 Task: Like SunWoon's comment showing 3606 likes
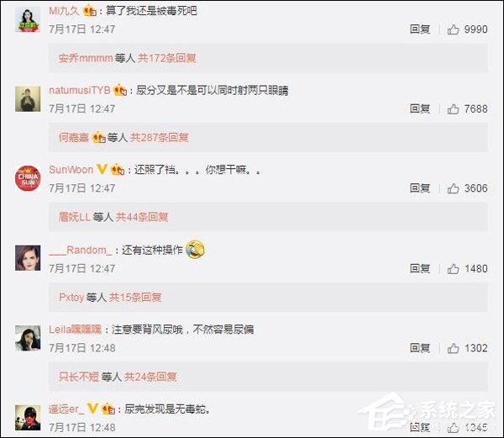pyautogui.click(x=453, y=188)
